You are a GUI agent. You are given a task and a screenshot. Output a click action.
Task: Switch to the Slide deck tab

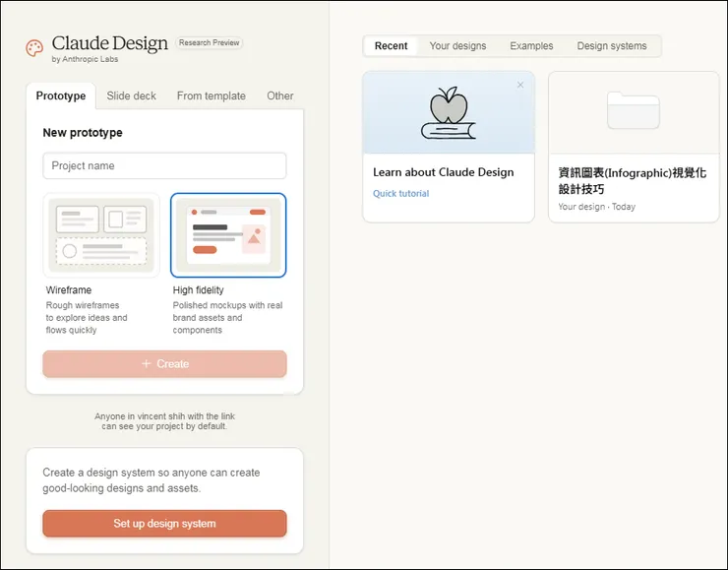tap(132, 95)
